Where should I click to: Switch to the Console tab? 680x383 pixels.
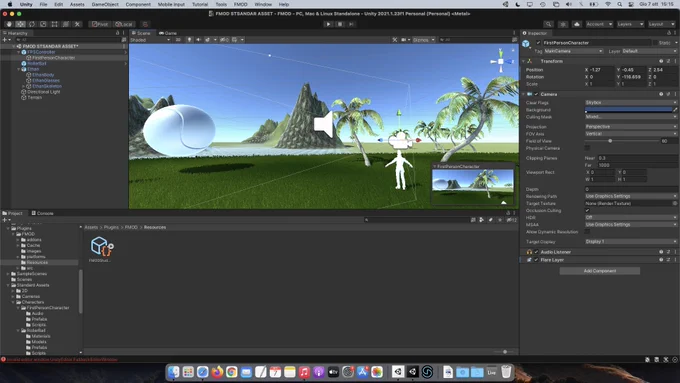pyautogui.click(x=42, y=213)
